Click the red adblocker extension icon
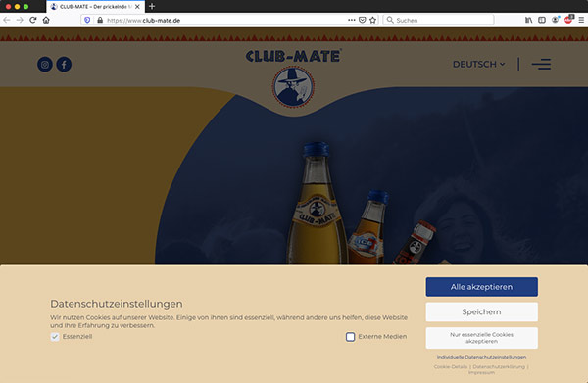 568,20
